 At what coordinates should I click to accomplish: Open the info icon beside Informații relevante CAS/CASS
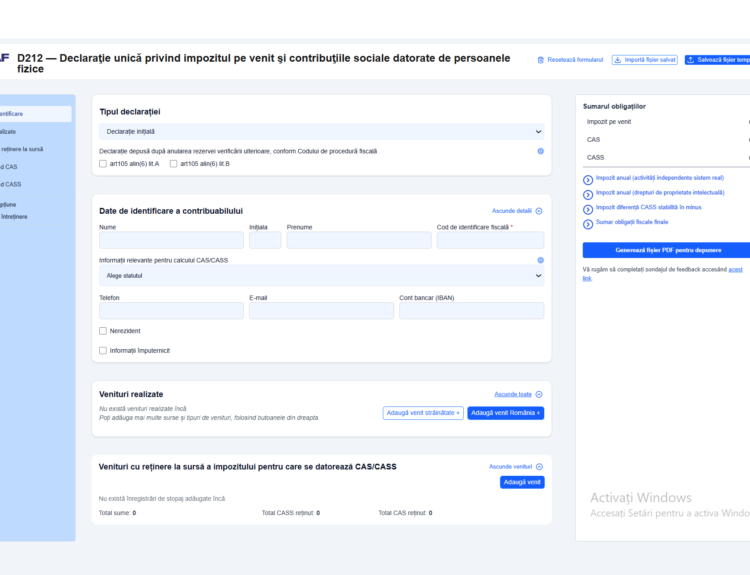(540, 260)
